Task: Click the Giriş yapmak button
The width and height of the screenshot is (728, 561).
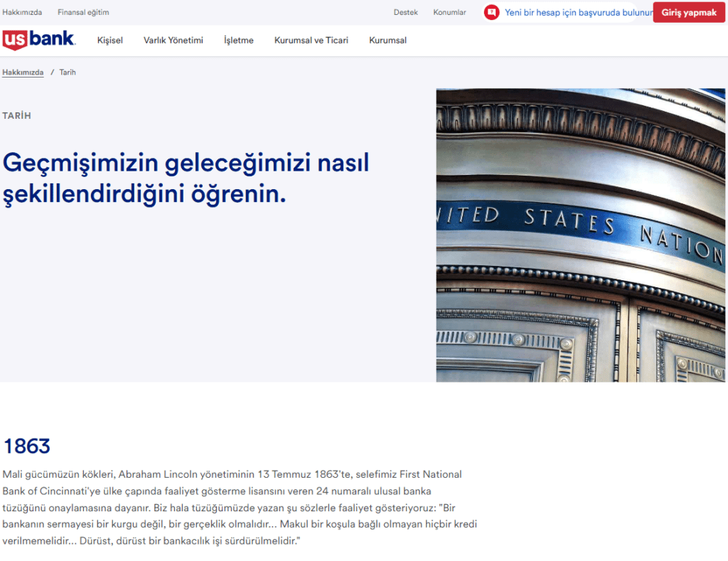Action: tap(688, 13)
